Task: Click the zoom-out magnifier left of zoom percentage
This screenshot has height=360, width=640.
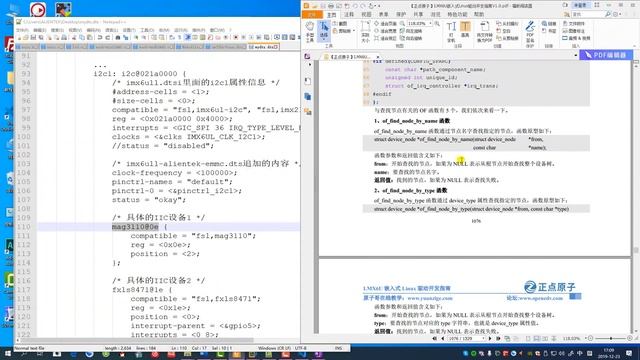Action: click(402, 24)
